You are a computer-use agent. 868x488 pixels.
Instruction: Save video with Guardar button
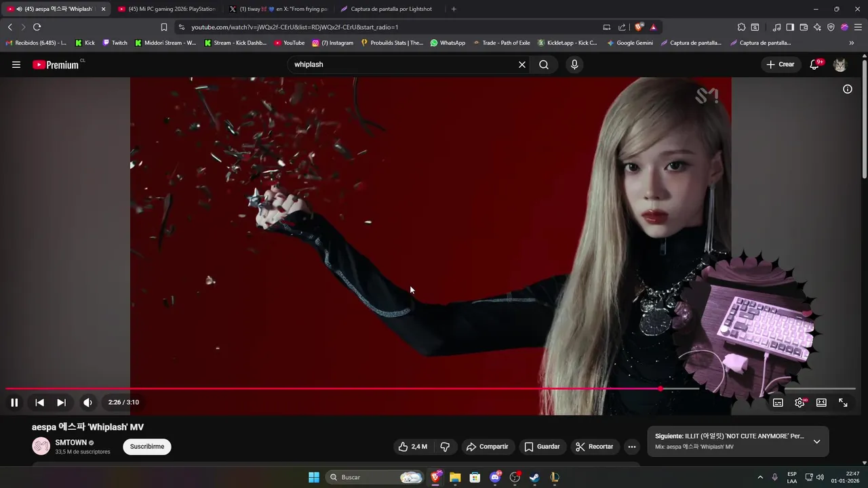click(542, 447)
